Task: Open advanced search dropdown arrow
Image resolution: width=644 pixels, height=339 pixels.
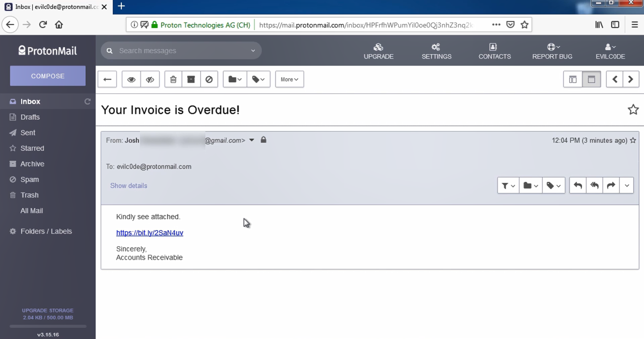Action: (x=253, y=51)
